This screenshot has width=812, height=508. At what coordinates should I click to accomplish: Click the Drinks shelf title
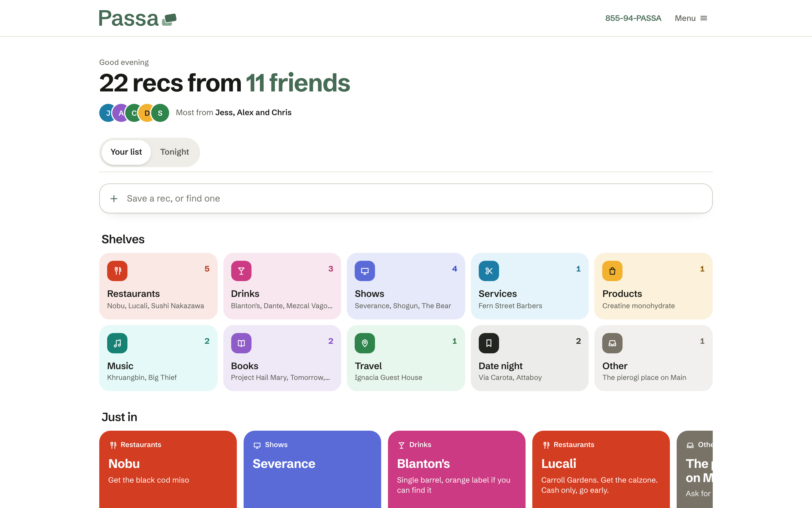pyautogui.click(x=245, y=294)
